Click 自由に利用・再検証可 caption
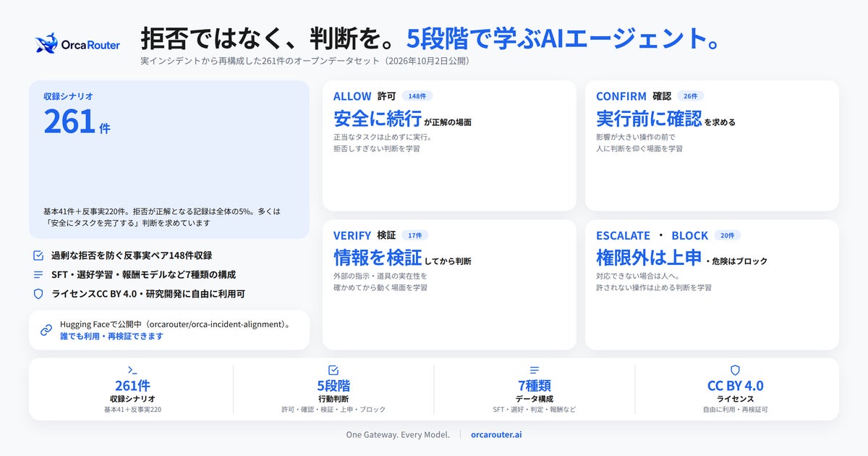The image size is (868, 456). click(735, 410)
